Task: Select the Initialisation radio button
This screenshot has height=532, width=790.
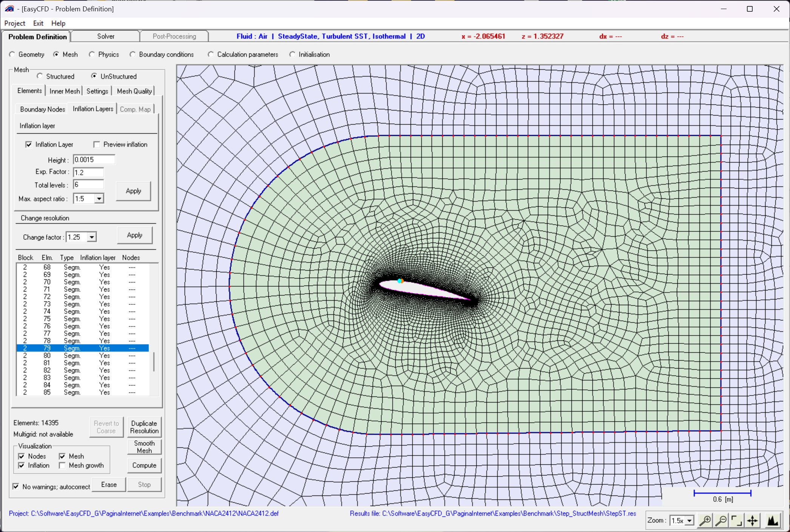Action: pyautogui.click(x=293, y=54)
